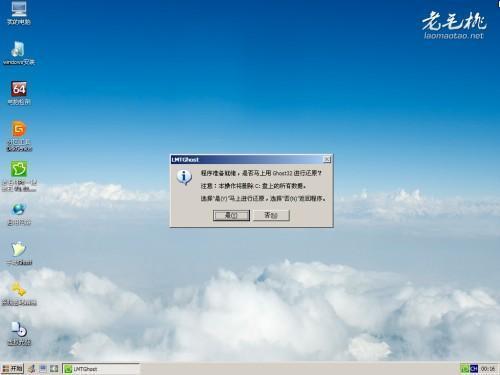The height and width of the screenshot is (375, 500).
Task: Click the 是(Y) button in LMTGhost dialog
Action: tap(231, 215)
